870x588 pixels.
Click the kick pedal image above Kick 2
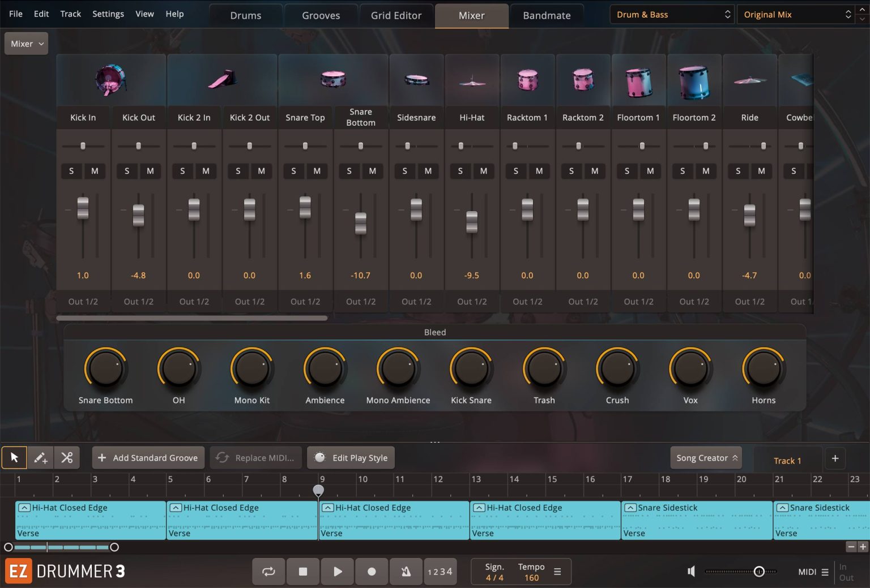[x=222, y=80]
